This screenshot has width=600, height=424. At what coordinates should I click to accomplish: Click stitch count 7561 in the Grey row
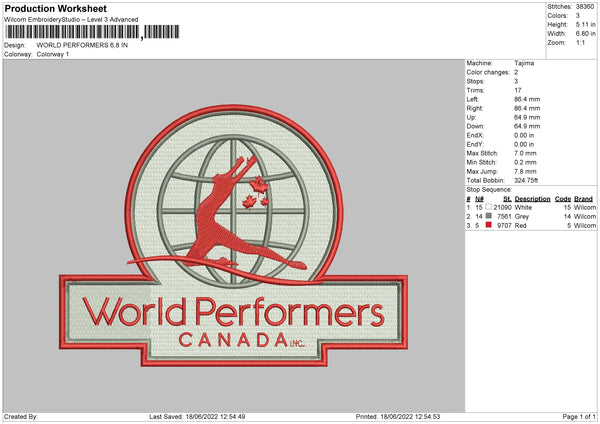click(x=504, y=217)
